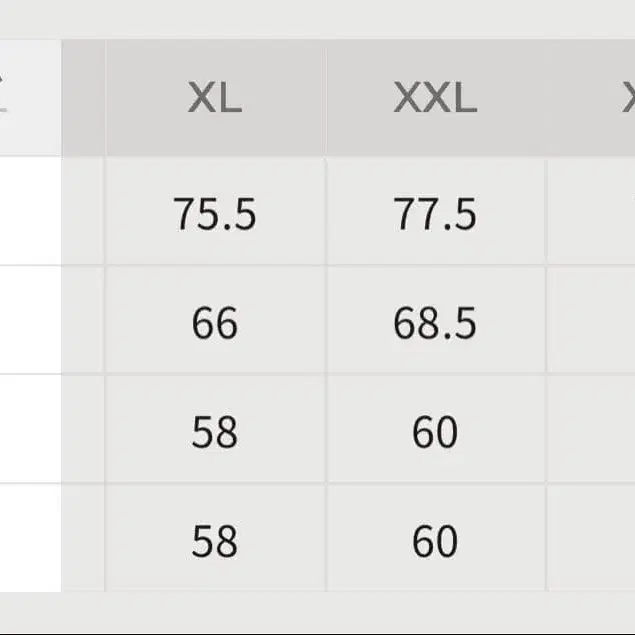This screenshot has width=635, height=635.
Task: Click the upper 58 value in XL column
Action: point(215,432)
